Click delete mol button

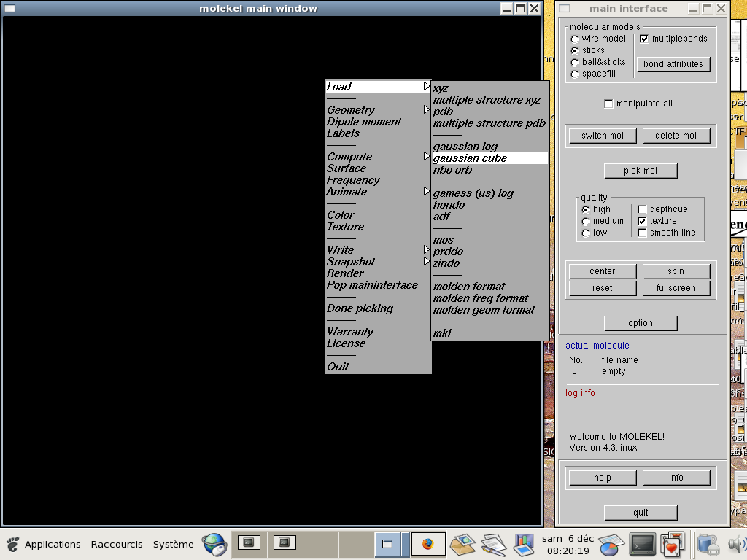click(676, 136)
